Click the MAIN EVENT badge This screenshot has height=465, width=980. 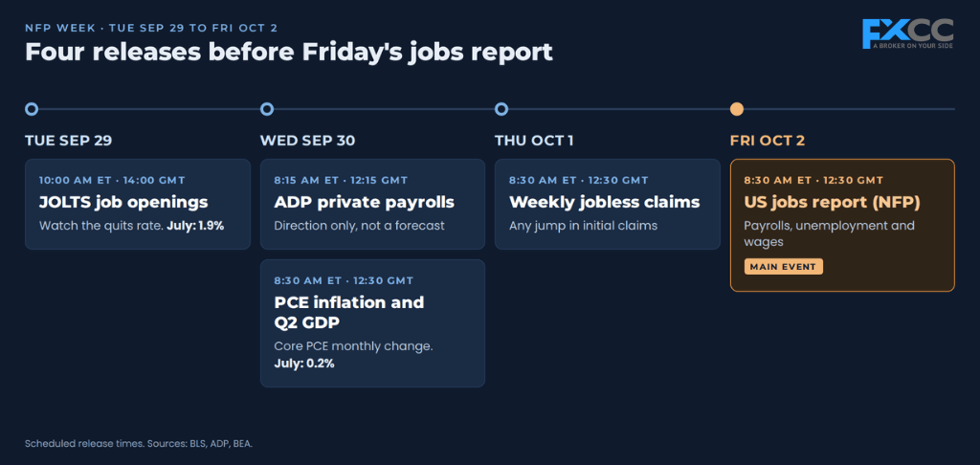pyautogui.click(x=784, y=267)
